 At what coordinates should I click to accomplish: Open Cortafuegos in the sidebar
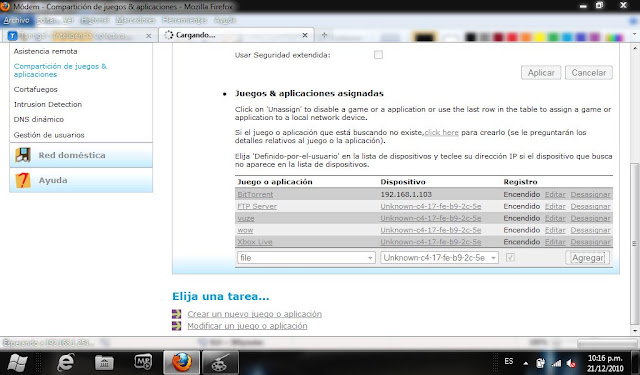pos(36,89)
